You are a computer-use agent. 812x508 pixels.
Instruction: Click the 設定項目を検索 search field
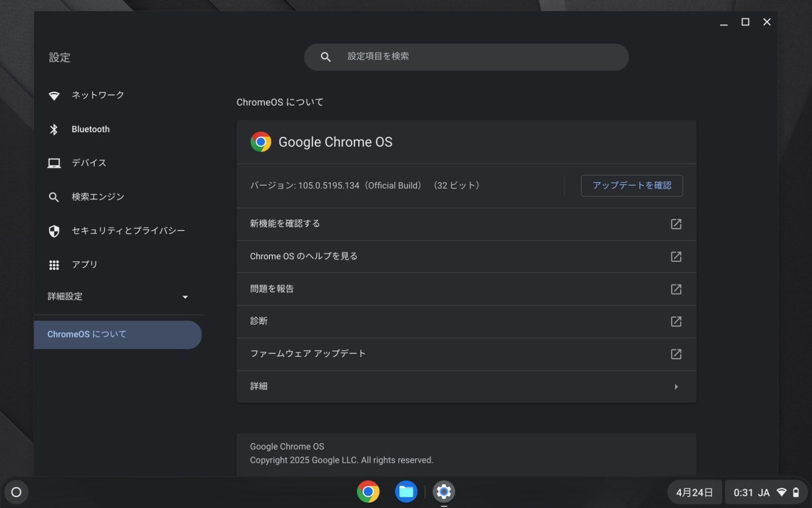pos(466,57)
